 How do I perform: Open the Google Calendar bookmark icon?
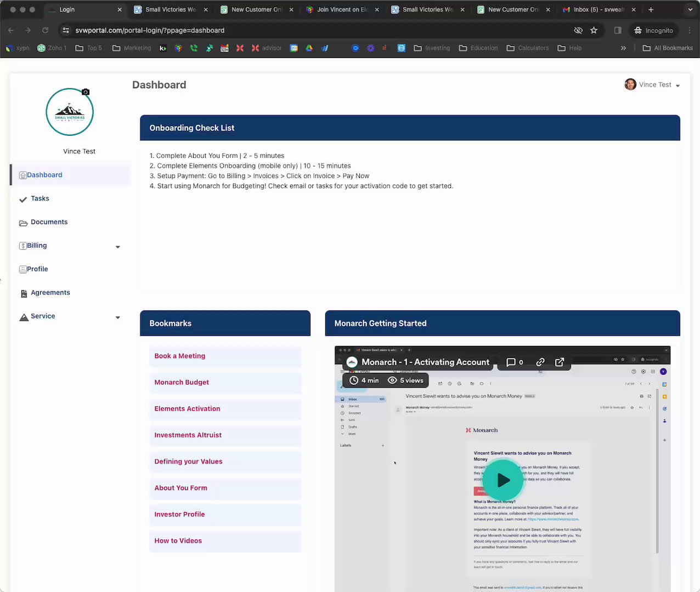click(294, 48)
